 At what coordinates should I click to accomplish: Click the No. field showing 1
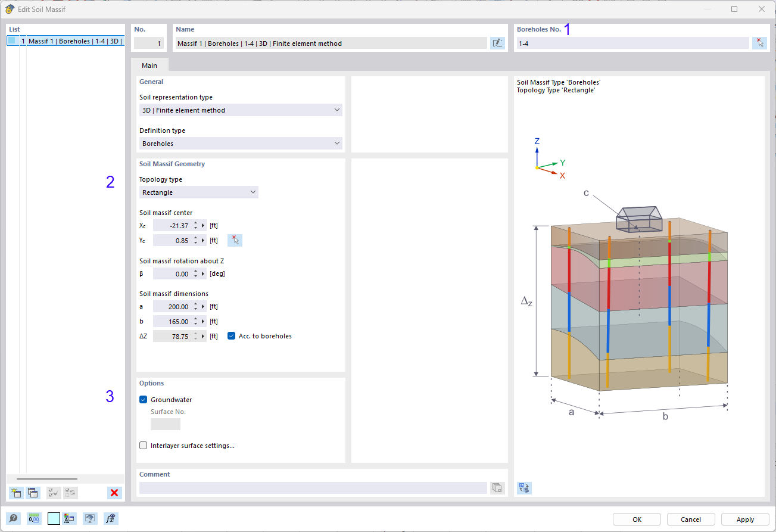click(x=148, y=43)
